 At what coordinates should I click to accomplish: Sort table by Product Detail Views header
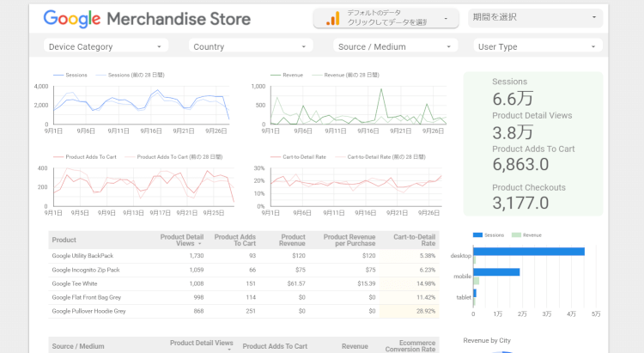click(x=182, y=240)
